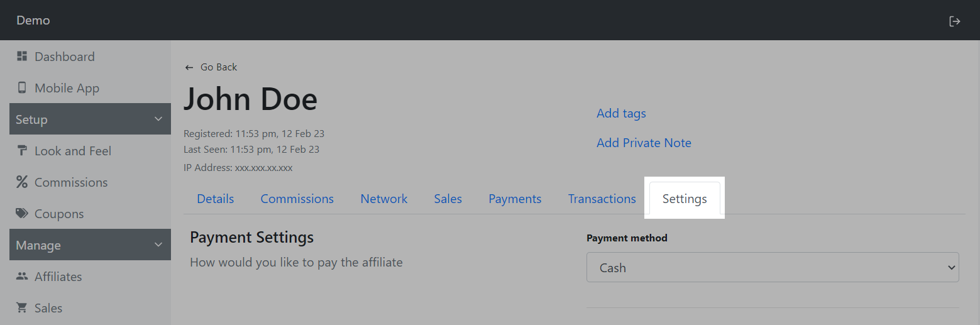Click the Mobile App phone icon
The image size is (980, 325).
pos(22,88)
